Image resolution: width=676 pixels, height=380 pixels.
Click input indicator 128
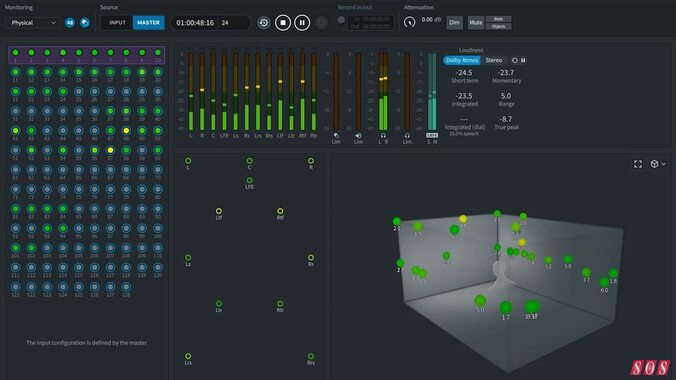click(x=126, y=287)
